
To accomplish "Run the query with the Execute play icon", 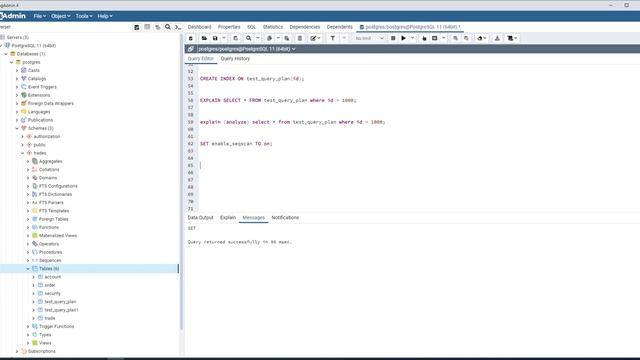I will [404, 38].
